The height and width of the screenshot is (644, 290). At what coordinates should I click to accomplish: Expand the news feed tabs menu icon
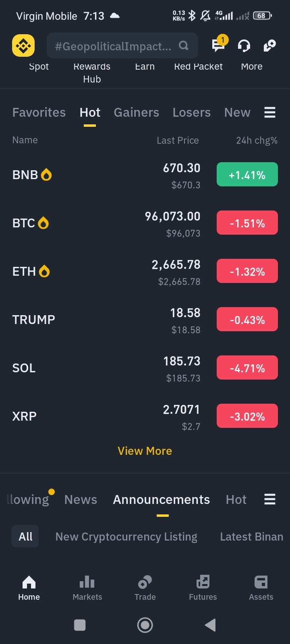[270, 500]
